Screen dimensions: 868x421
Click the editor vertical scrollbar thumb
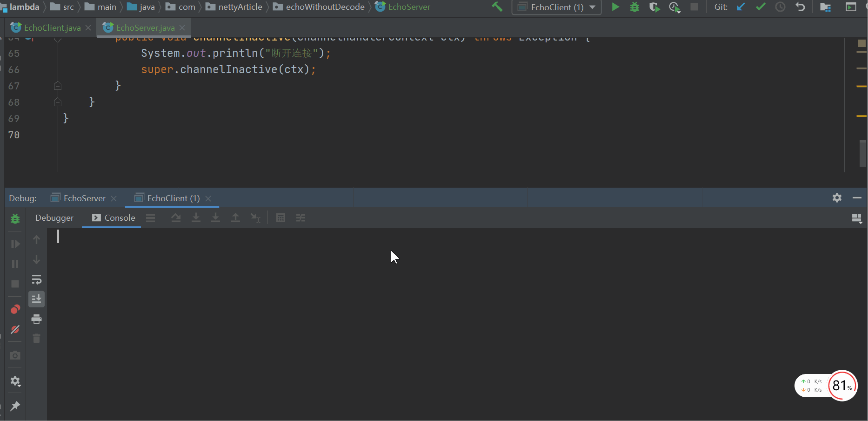pos(863,154)
